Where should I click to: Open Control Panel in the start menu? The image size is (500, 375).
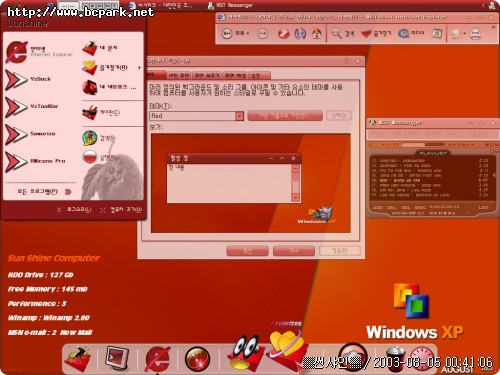tap(101, 113)
